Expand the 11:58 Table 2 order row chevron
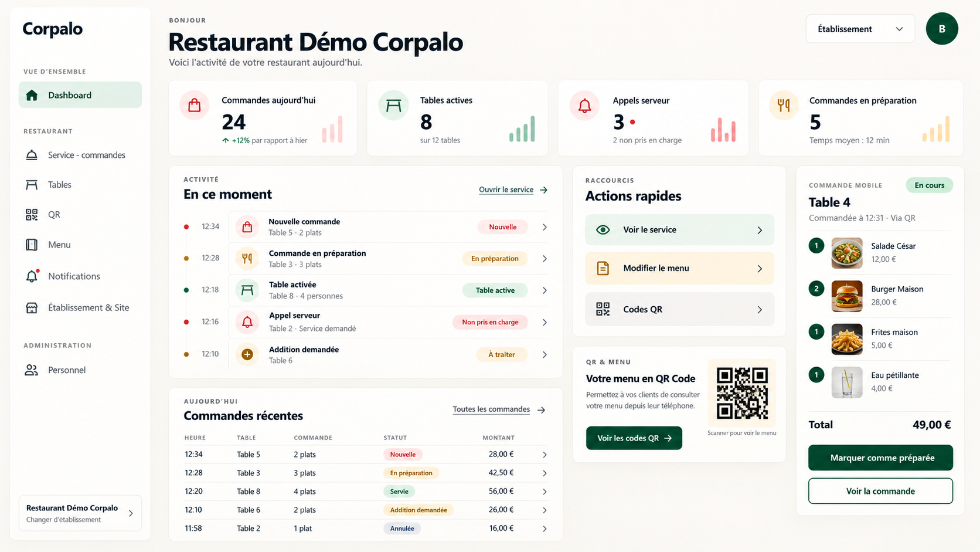The width and height of the screenshot is (980, 552). point(545,529)
